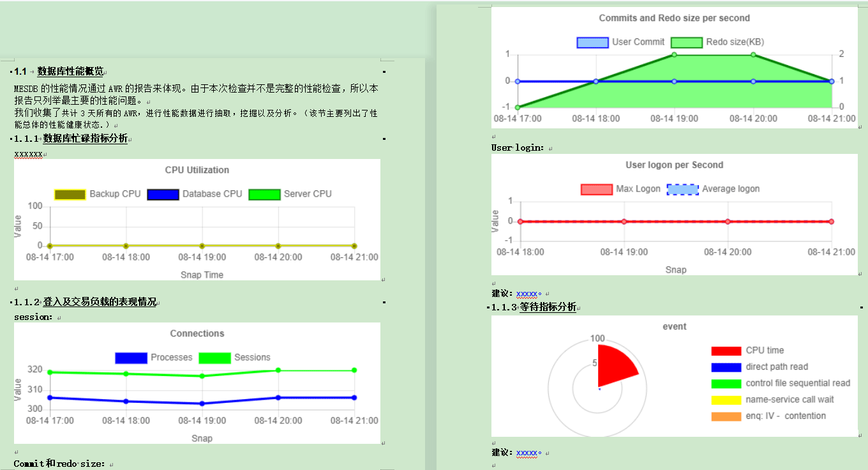Viewport: 868px width, 470px height.
Task: Click enq: IV - contention legend color
Action: 726,416
